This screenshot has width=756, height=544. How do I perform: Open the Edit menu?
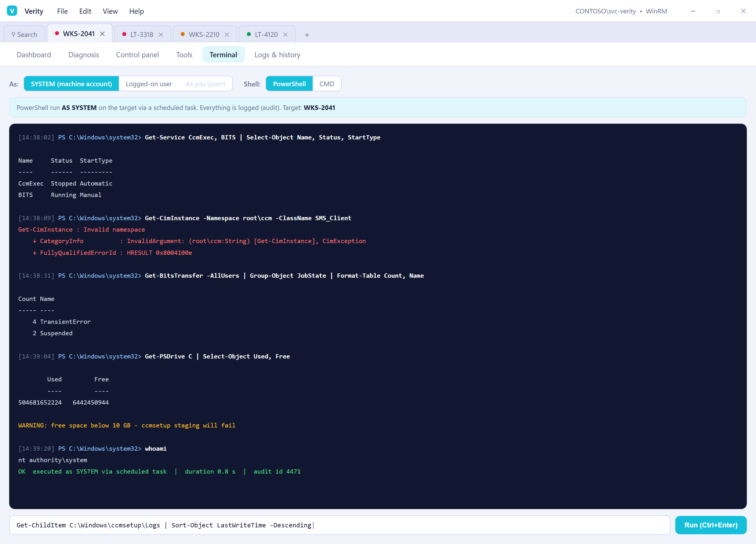point(85,11)
